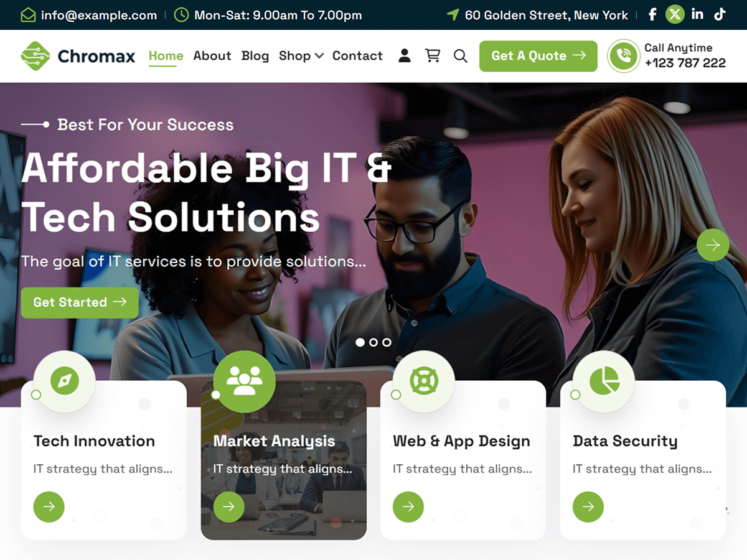Screen dimensions: 747x560
Task: Open the X social icon
Action: pos(675,14)
